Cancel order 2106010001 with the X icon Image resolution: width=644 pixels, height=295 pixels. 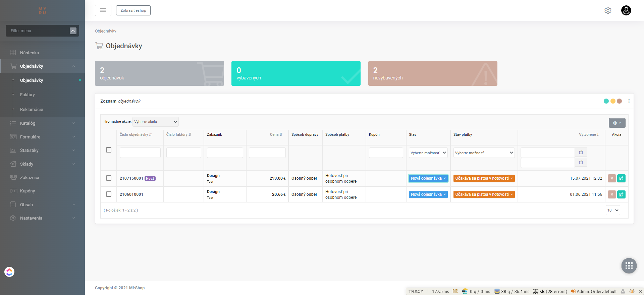point(612,194)
